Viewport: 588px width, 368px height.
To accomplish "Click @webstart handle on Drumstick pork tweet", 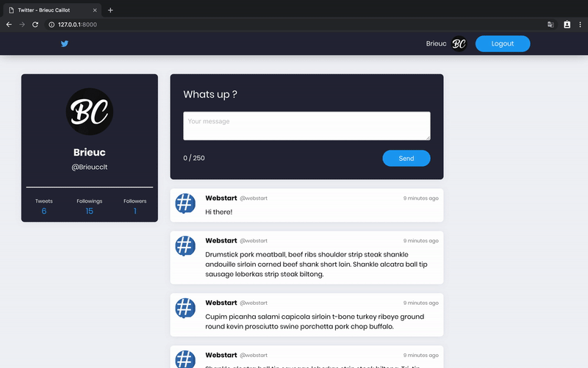I will point(254,241).
